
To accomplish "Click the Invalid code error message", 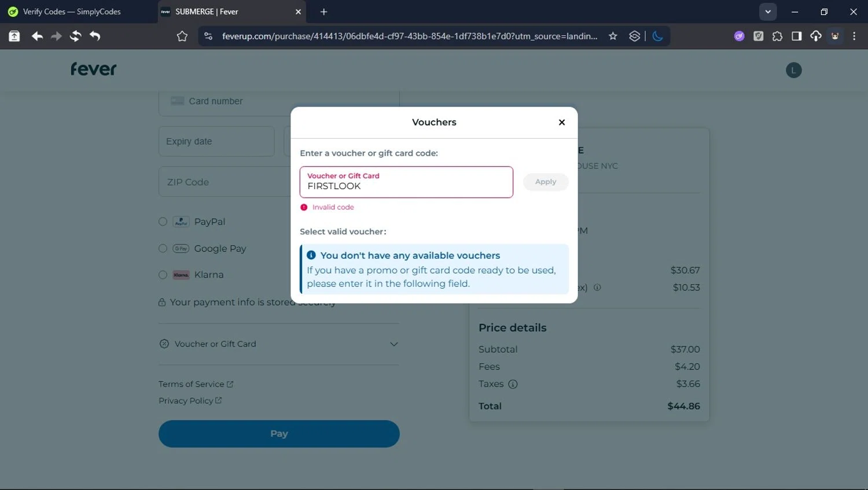I will pos(333,207).
